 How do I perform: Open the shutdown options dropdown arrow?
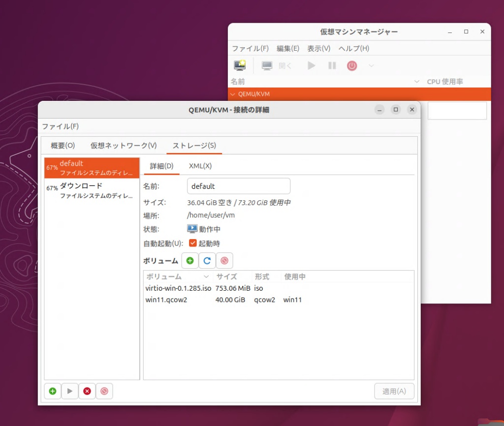tap(371, 65)
